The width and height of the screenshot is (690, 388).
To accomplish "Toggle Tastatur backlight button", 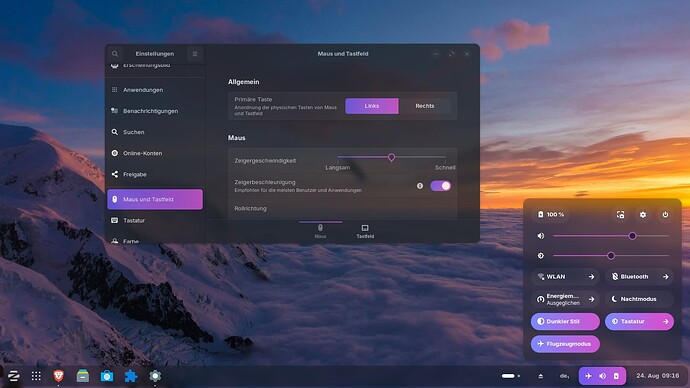I will coord(631,322).
